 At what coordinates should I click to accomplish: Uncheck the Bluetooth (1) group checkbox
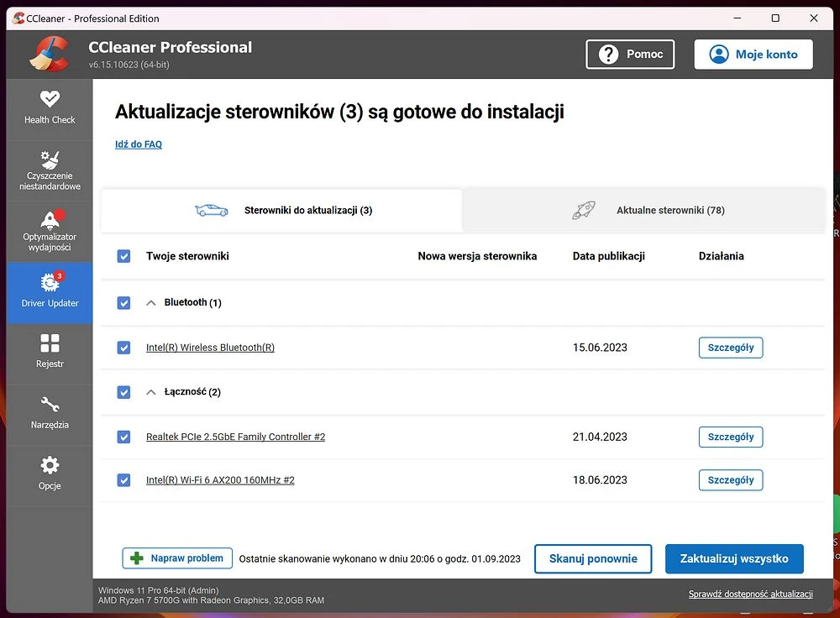(x=123, y=302)
